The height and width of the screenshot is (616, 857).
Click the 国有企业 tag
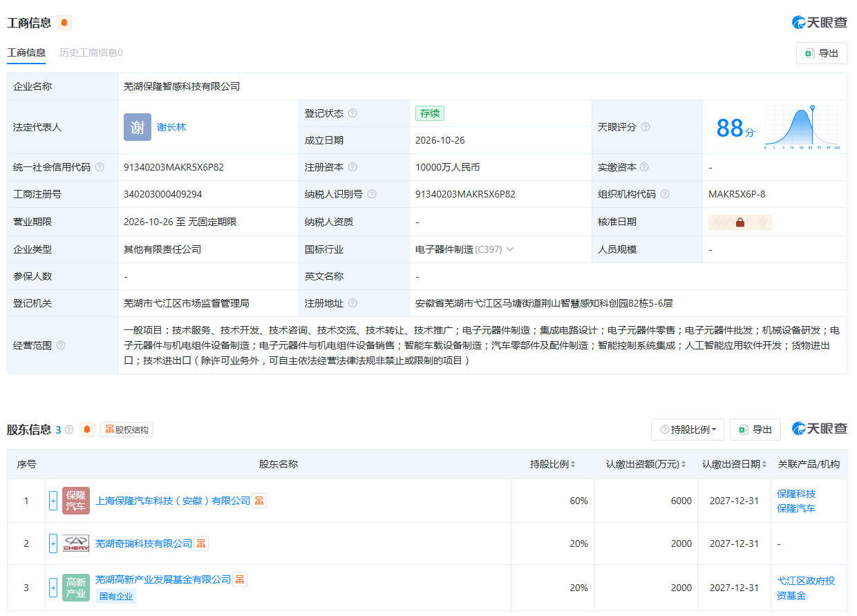point(116,596)
